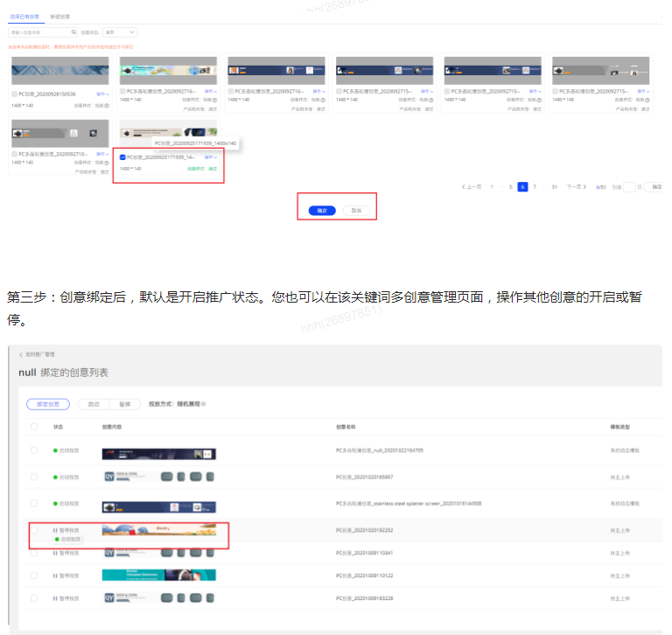Click the next page arrow 下一页
The image size is (672, 635).
coord(576,187)
